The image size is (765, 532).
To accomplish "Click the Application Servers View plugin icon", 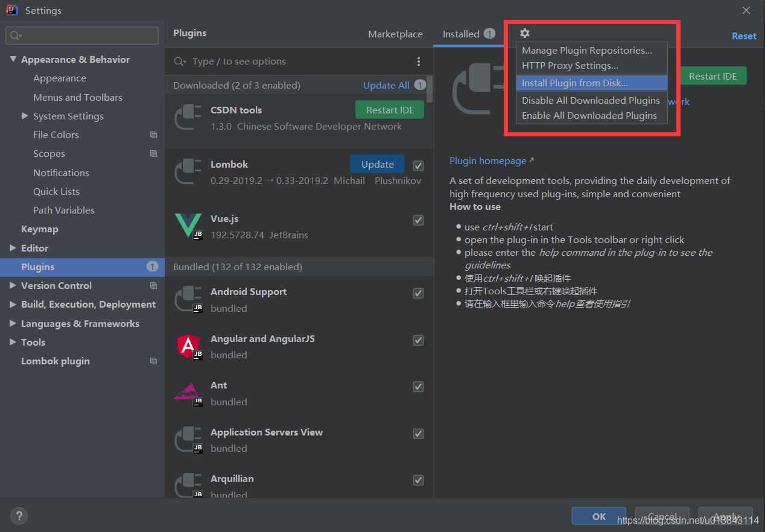I will (x=188, y=440).
